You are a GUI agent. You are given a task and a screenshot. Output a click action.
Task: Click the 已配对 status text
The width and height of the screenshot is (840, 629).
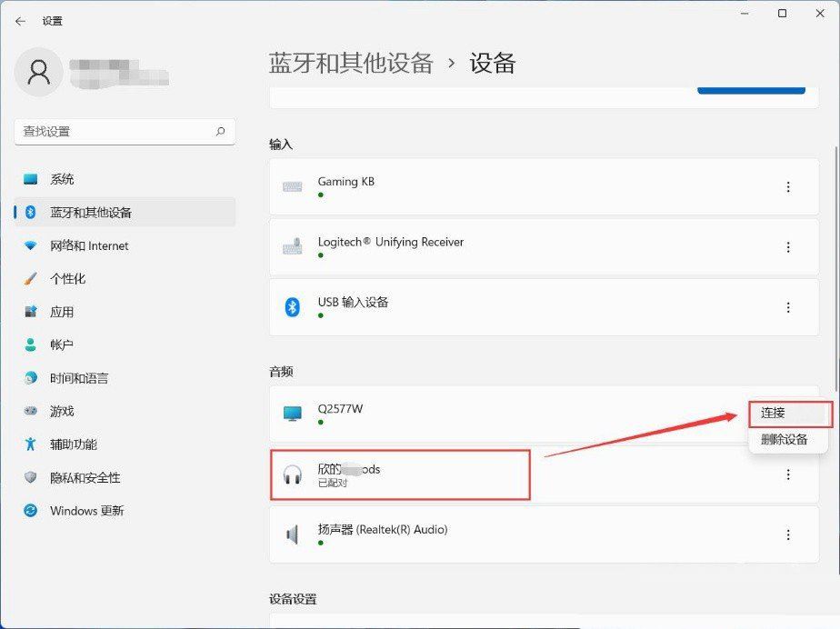333,483
